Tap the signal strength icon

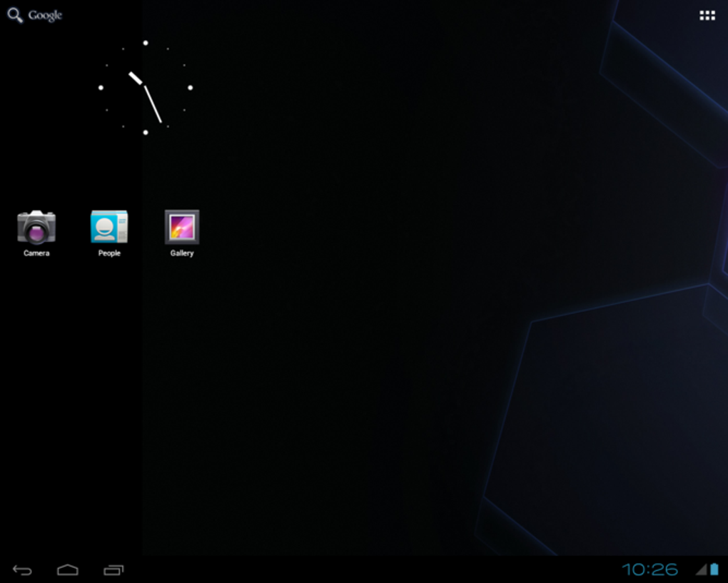coord(701,569)
